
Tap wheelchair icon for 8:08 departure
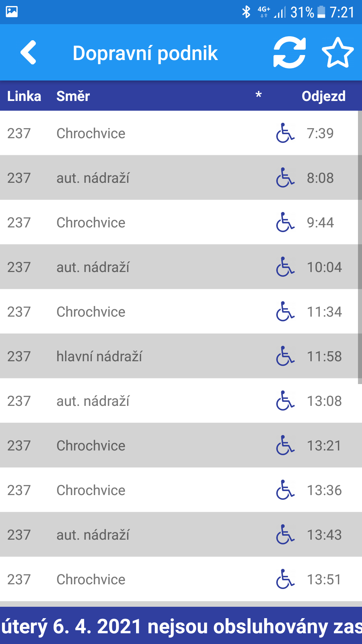click(285, 178)
